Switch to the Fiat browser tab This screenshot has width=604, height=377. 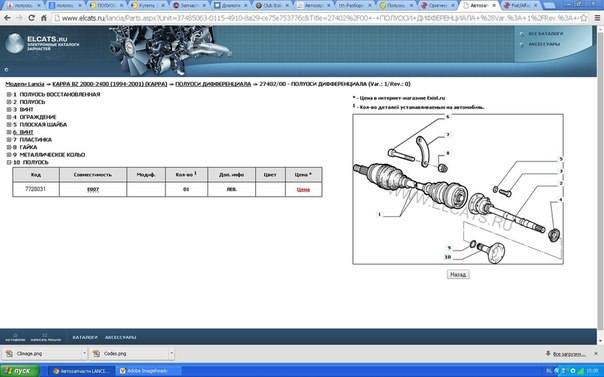point(516,5)
